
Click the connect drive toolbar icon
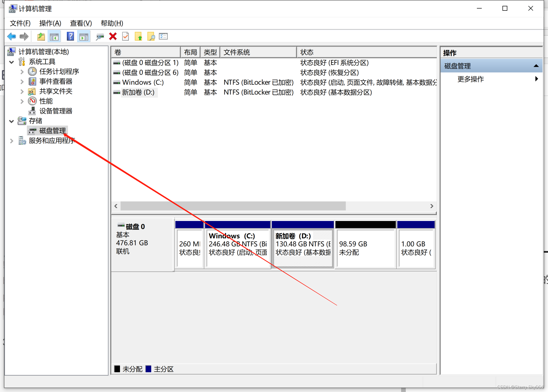(100, 37)
